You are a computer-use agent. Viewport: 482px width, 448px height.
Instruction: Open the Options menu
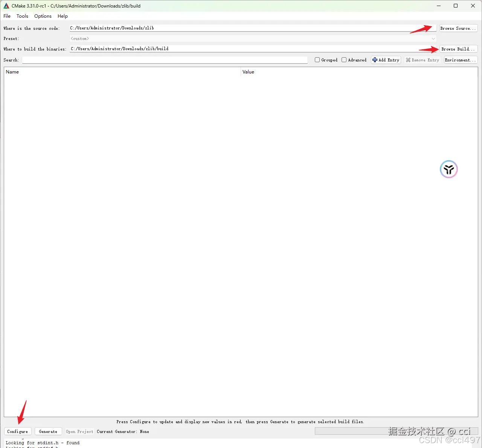pos(43,16)
